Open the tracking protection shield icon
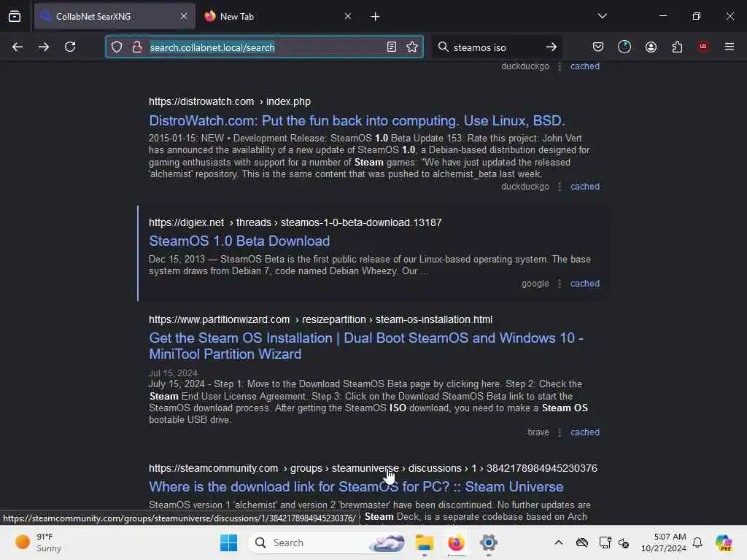Image resolution: width=747 pixels, height=560 pixels. point(117,47)
